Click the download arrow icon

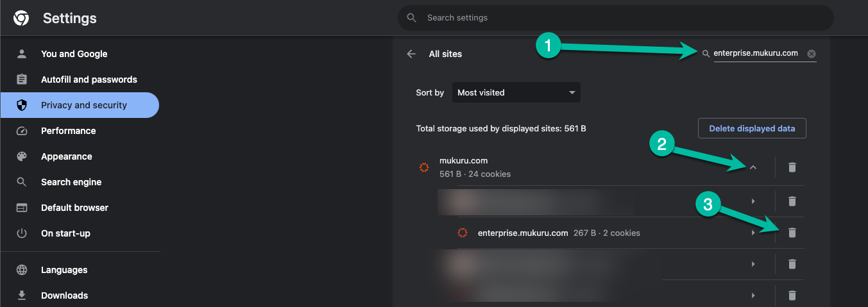(22, 295)
